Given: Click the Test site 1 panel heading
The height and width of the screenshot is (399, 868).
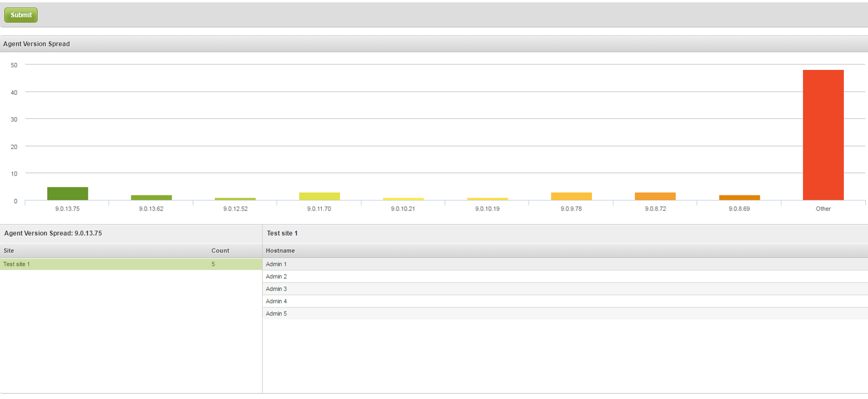Looking at the screenshot, I should coord(282,234).
